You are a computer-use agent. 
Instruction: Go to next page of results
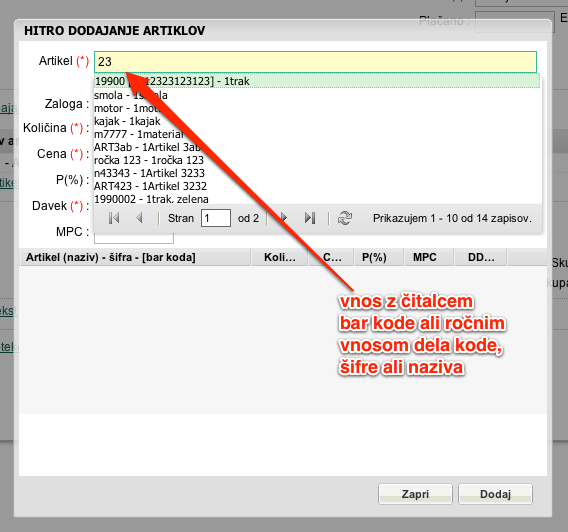click(x=284, y=218)
